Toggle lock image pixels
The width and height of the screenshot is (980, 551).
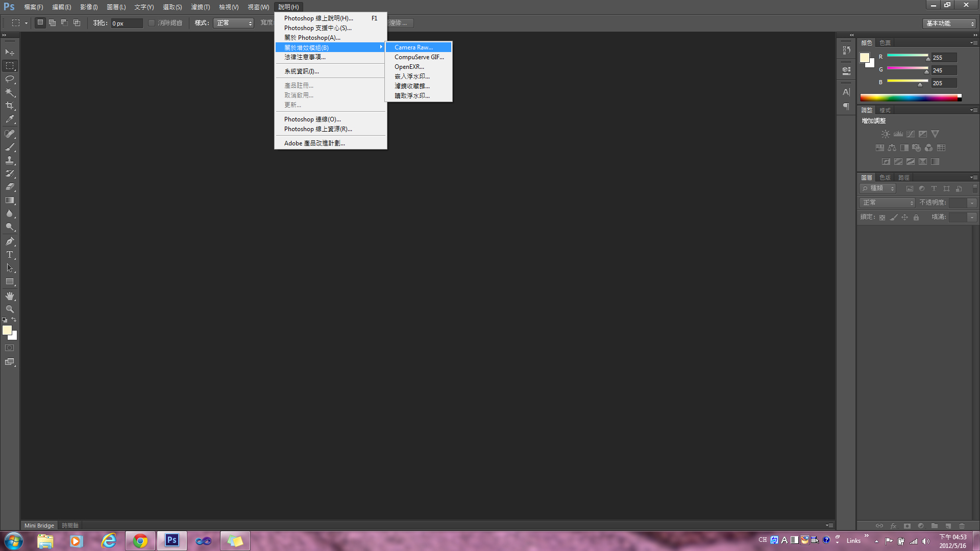[x=894, y=217]
